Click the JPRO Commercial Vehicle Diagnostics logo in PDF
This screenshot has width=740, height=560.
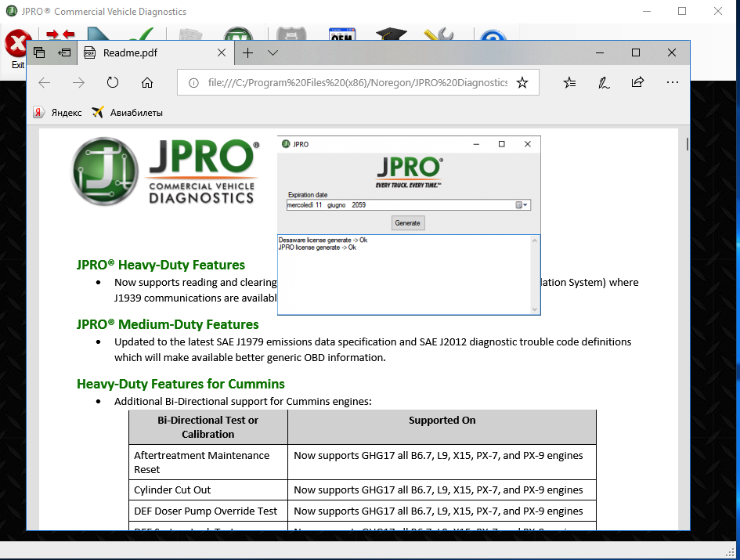tap(164, 172)
